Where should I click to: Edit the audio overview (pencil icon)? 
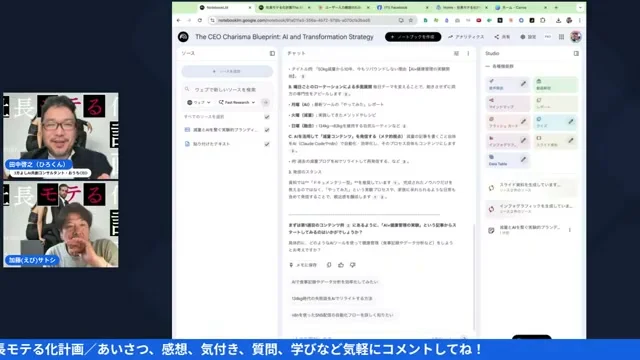523,84
